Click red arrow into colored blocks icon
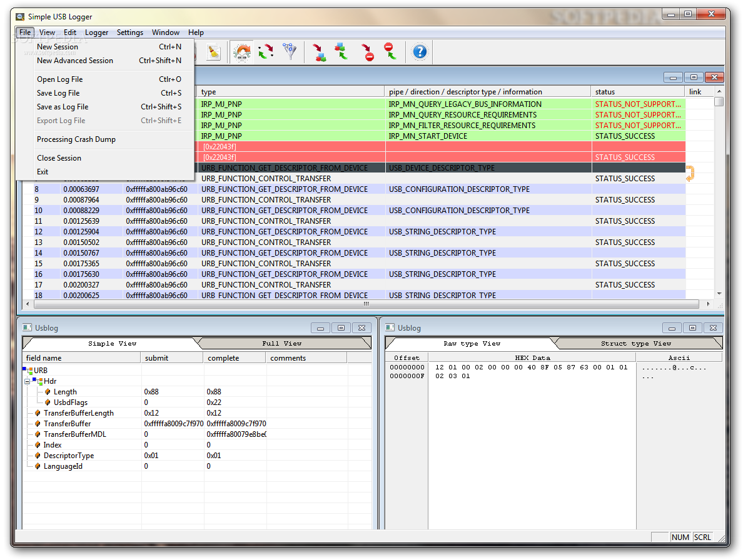 click(320, 52)
